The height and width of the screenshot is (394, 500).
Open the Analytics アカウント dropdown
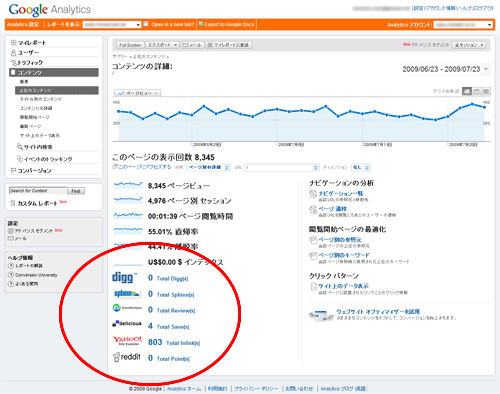tap(463, 25)
